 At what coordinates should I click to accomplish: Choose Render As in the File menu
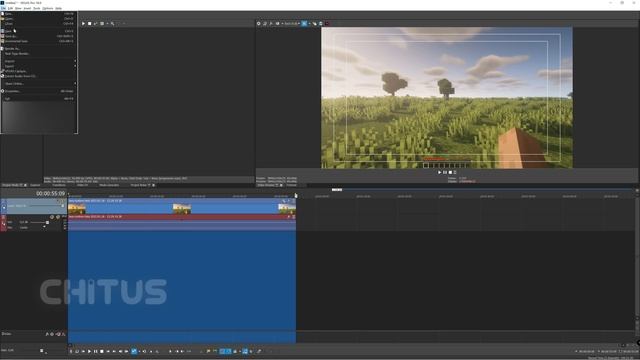pos(38,49)
